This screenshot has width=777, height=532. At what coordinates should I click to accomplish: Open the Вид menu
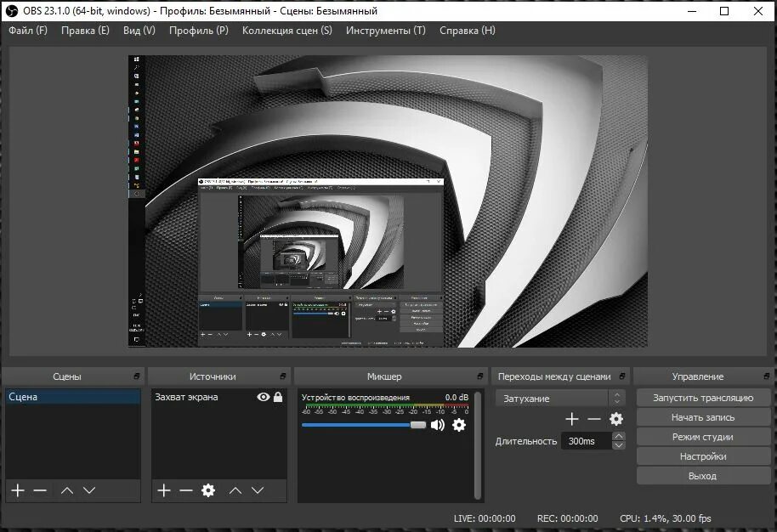(x=139, y=31)
